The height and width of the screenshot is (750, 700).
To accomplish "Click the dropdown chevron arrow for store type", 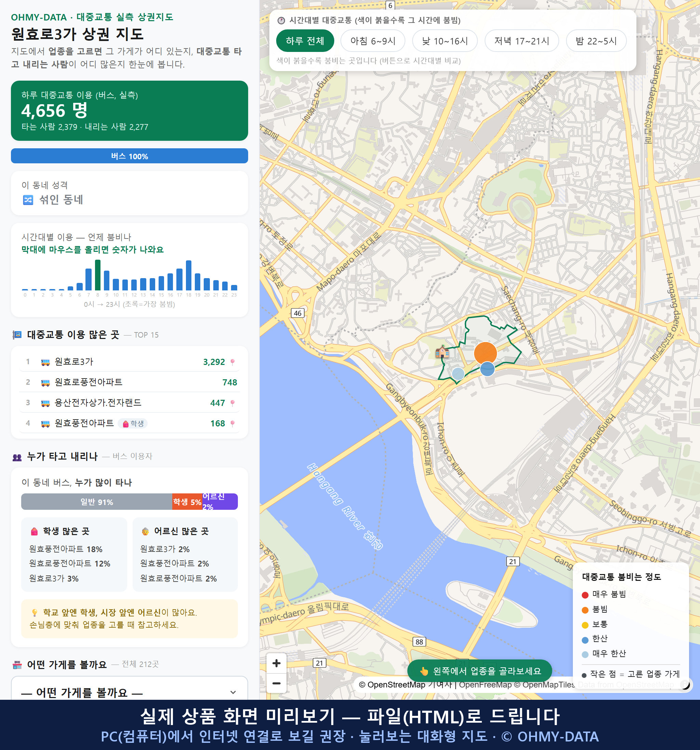I will (x=233, y=692).
